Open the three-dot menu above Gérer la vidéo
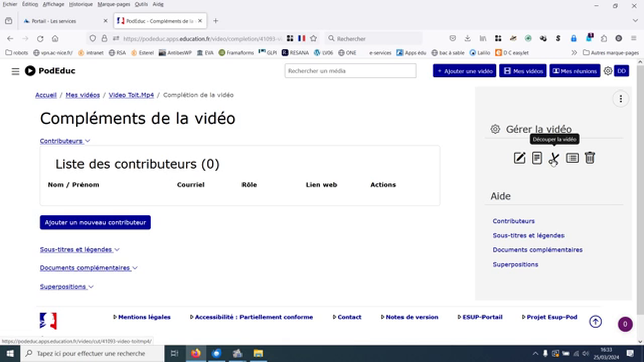This screenshot has height=362, width=644. (621, 99)
